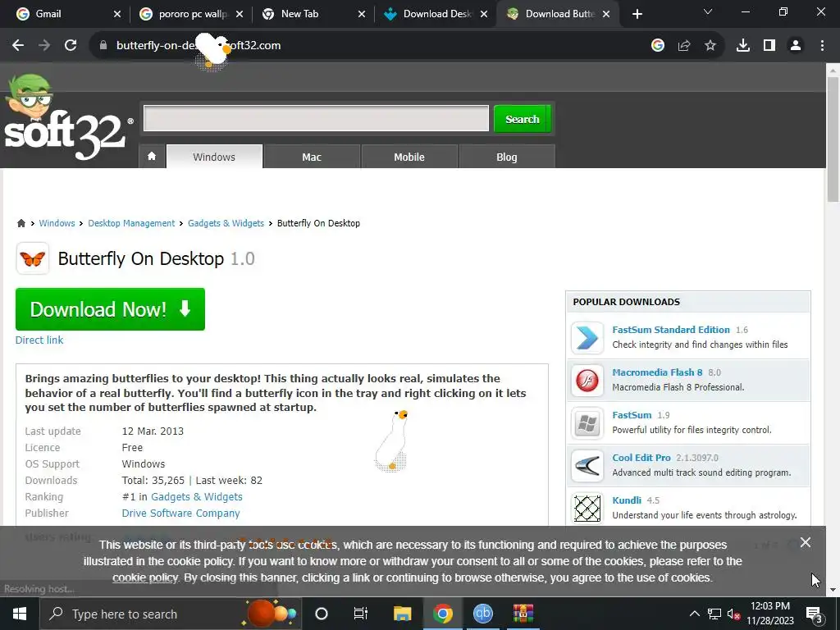Click the green Search button
The height and width of the screenshot is (630, 840).
point(523,119)
